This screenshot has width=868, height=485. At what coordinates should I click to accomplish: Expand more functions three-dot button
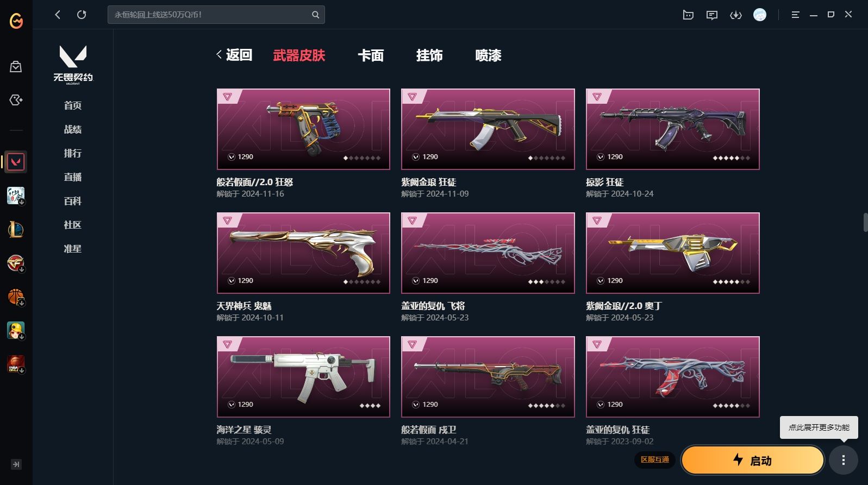[x=843, y=461]
